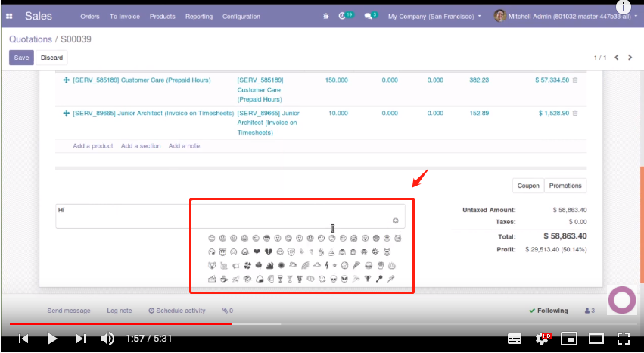The width and height of the screenshot is (644, 353).
Task: Delete the Customer Care order line
Action: click(x=574, y=80)
